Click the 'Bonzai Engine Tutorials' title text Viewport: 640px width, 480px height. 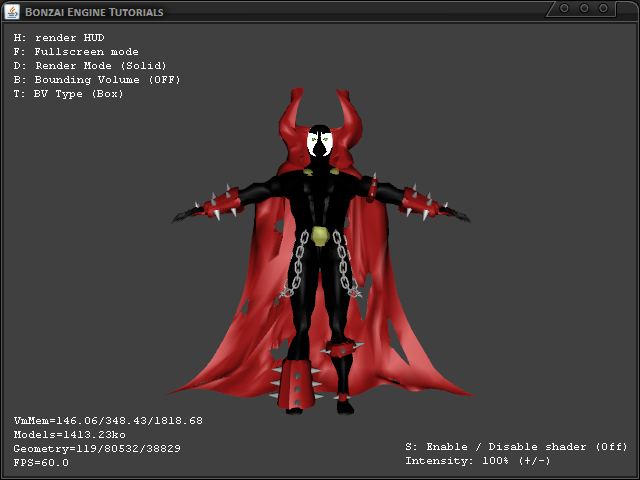pyautogui.click(x=96, y=11)
